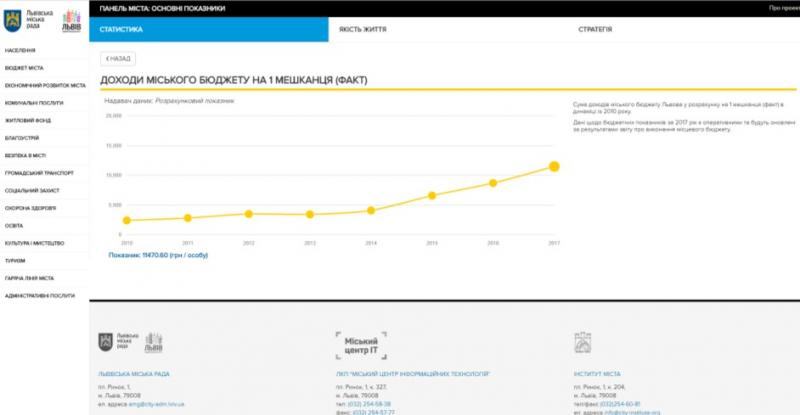Open the СТАТИСТИКА tab
800x415 pixels.
pyautogui.click(x=209, y=30)
